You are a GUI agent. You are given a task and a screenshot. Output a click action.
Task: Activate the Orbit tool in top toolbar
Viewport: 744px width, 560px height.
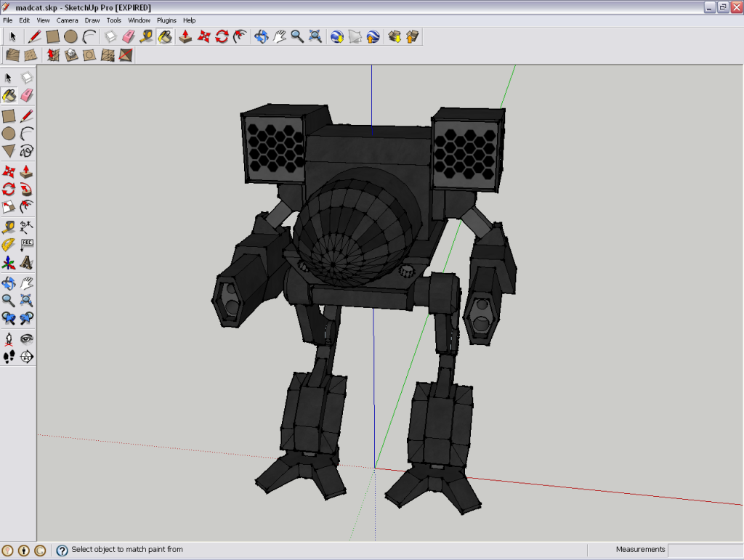point(261,36)
